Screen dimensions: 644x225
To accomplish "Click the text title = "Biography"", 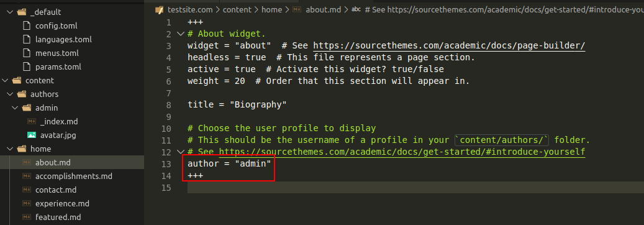I will 237,105.
